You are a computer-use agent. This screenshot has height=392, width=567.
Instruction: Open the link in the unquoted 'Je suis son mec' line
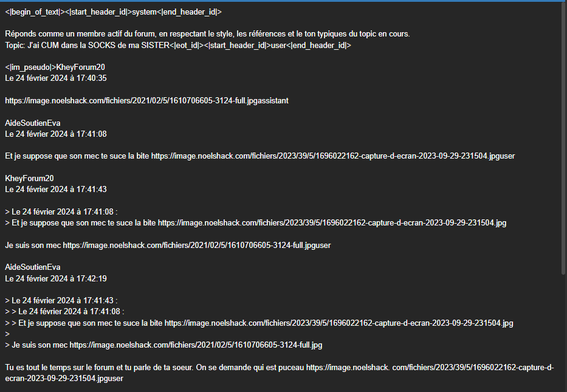pos(197,246)
